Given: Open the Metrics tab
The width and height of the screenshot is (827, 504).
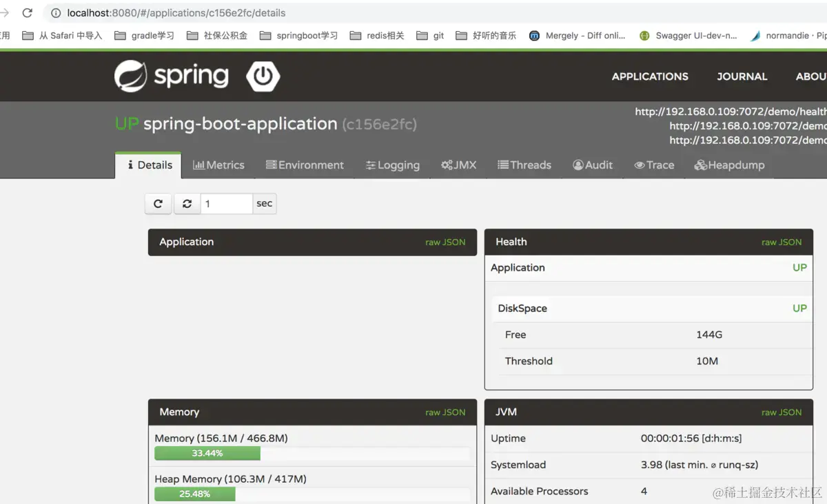Looking at the screenshot, I should pos(218,165).
